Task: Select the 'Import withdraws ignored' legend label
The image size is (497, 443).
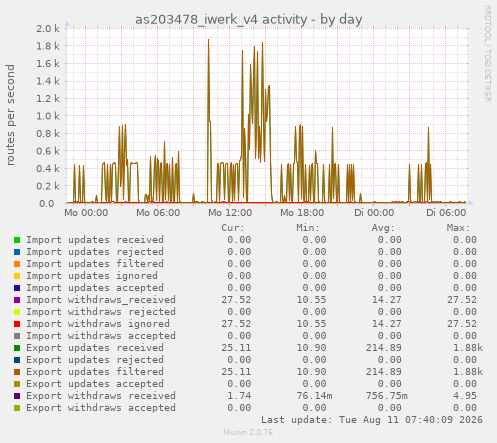Action: point(98,324)
